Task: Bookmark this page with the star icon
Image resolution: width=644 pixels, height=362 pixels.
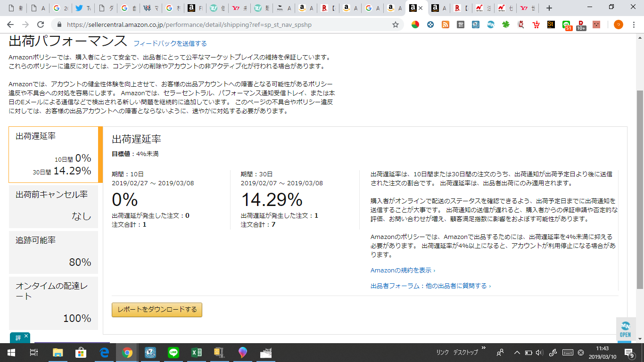Action: [x=396, y=25]
